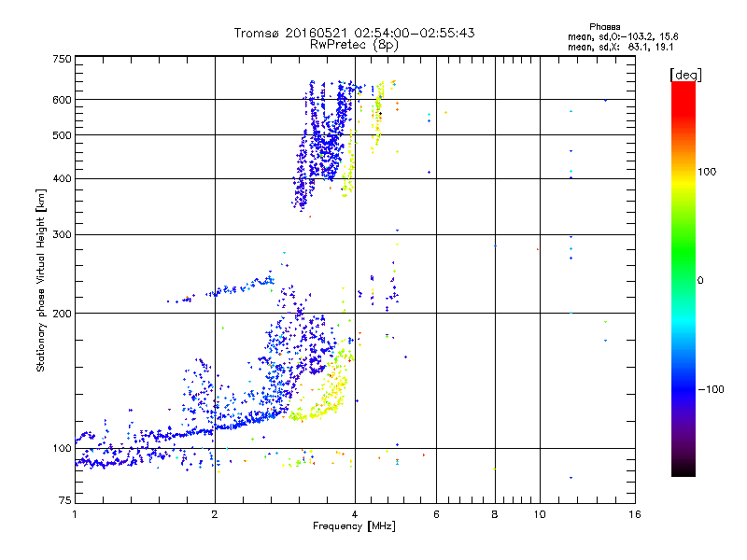Click the y-axis tick label '75'

click(x=65, y=500)
